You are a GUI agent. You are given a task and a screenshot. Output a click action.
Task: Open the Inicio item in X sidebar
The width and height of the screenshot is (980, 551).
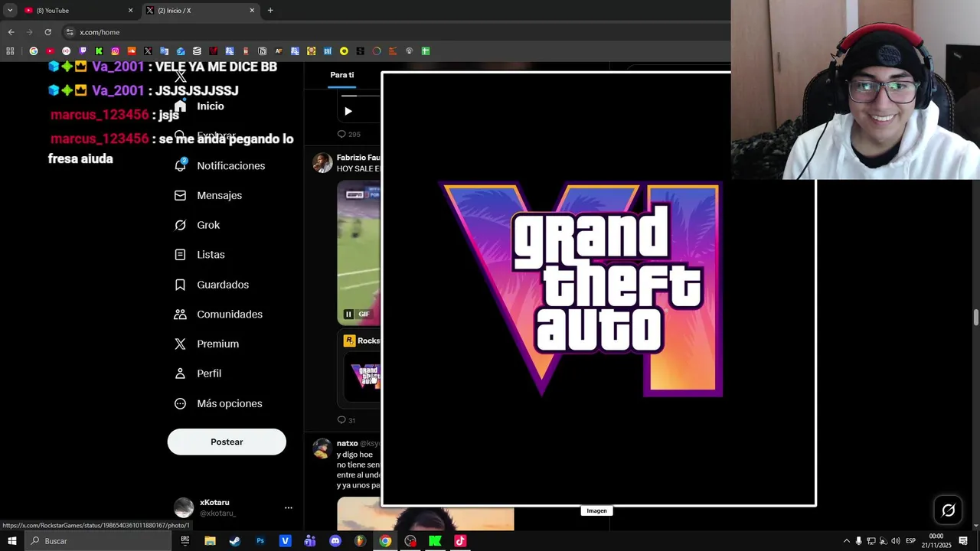[x=199, y=106]
